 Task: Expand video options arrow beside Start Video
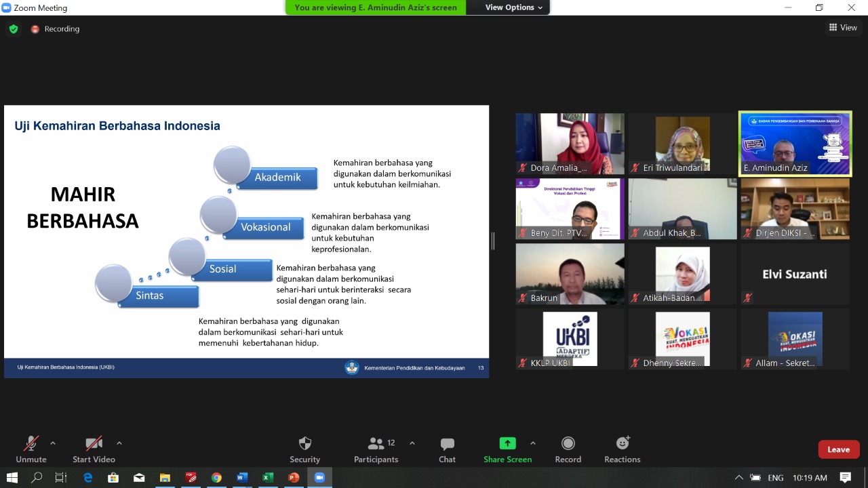pyautogui.click(x=119, y=443)
